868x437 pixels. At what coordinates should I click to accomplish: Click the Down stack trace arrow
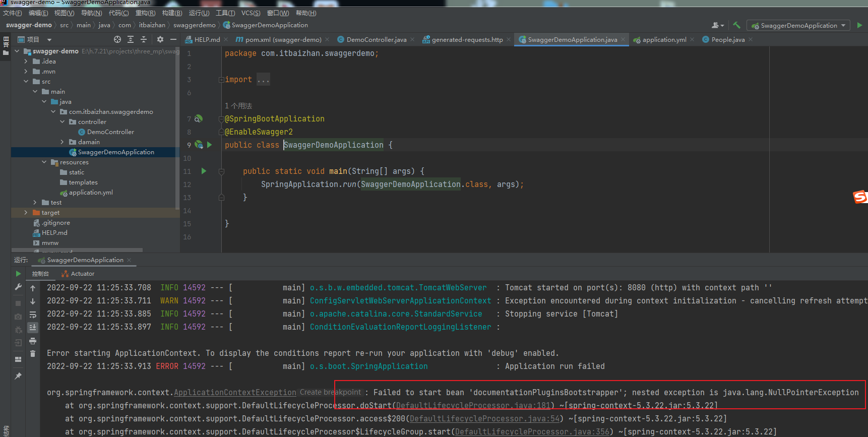[33, 301]
